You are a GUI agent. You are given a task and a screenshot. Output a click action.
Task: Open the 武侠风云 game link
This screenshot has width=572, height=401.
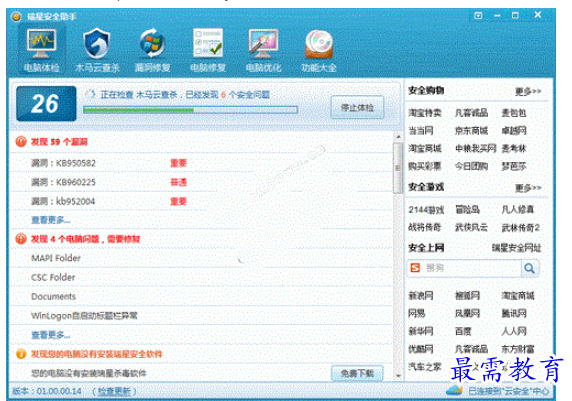click(x=471, y=227)
